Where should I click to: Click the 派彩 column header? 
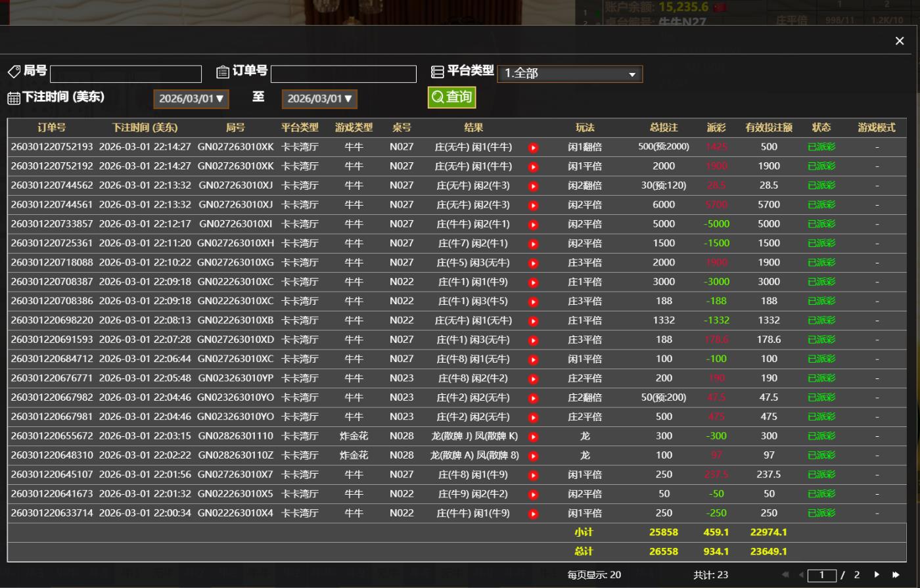pos(716,127)
